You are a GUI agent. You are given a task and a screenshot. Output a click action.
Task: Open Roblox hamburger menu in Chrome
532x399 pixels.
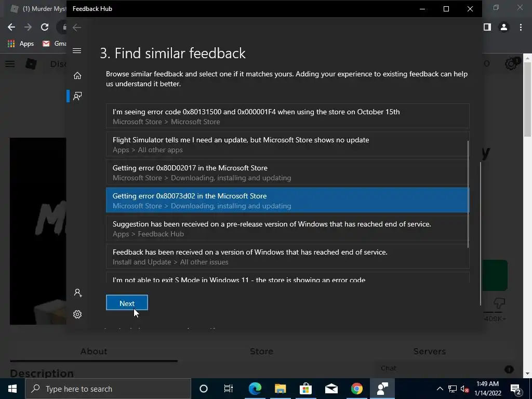tap(10, 64)
